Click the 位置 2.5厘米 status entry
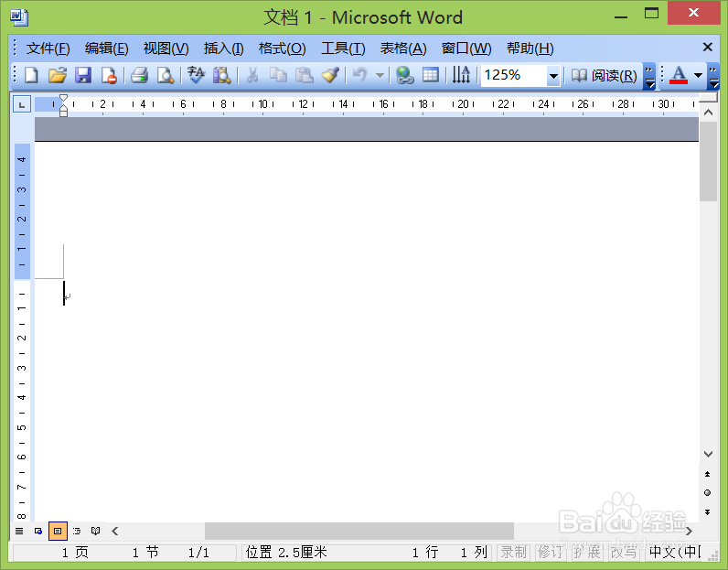 click(x=286, y=552)
